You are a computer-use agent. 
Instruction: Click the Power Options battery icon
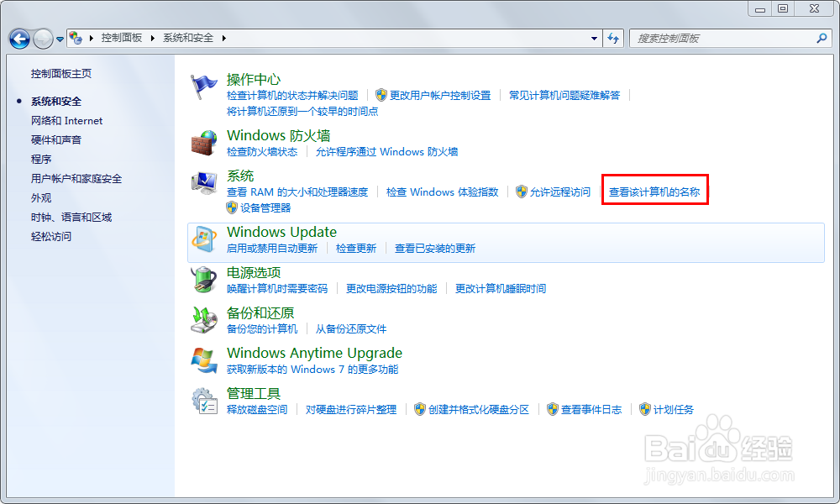(x=203, y=280)
